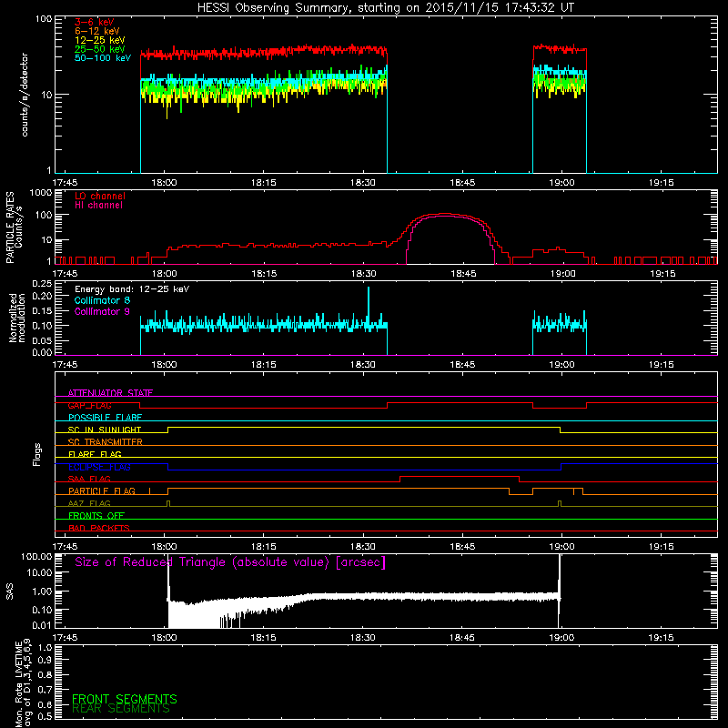728x728 pixels.
Task: Click the REAR SEGMENTS legend label
Action: (121, 709)
